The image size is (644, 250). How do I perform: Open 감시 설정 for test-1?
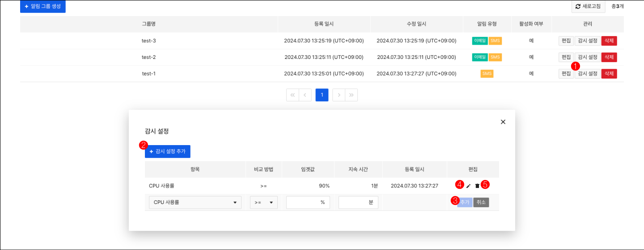[x=588, y=74]
